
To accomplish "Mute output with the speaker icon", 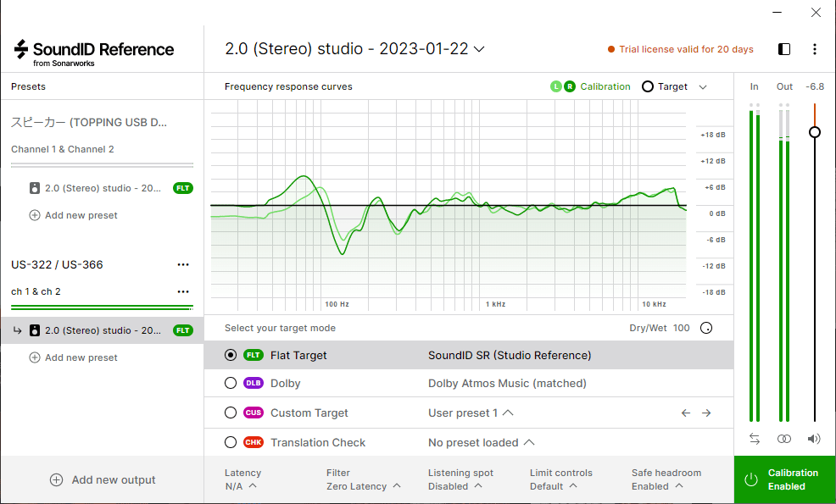I will coord(814,439).
